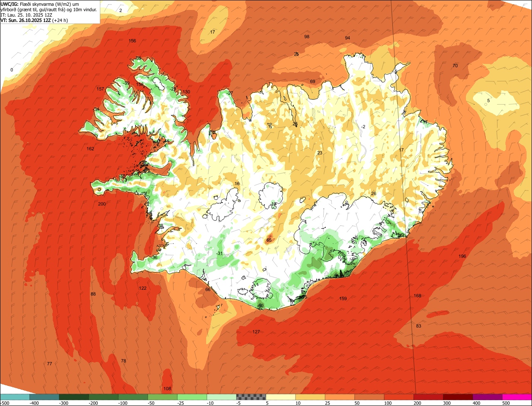Click the coastal value 36
Image resolution: width=532 pixels, height=406 pixels.
click(x=155, y=257)
